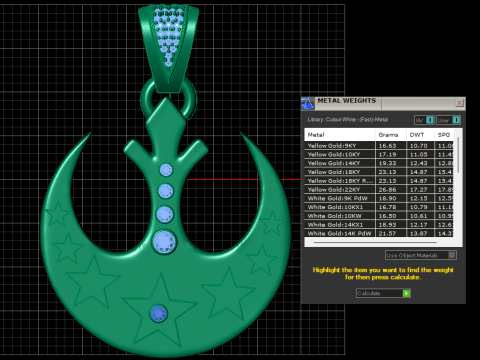Screen dimensions: 480x360
Task: Click the vertical scrollbar of metals table
Action: (458, 155)
